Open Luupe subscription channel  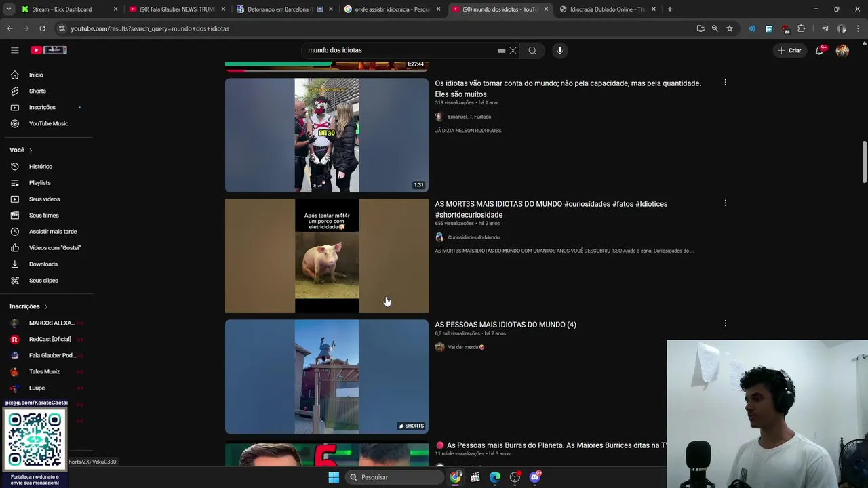37,388
